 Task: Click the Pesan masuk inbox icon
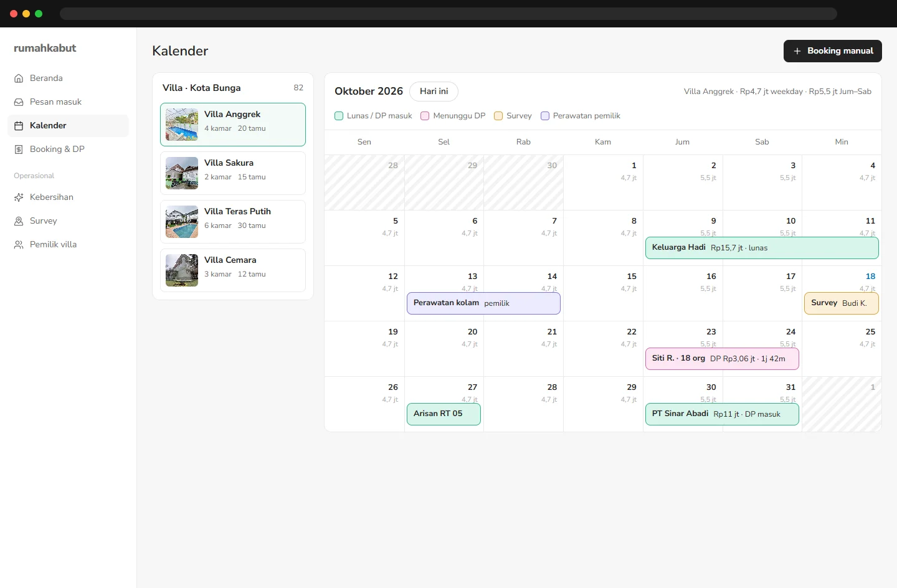click(19, 102)
